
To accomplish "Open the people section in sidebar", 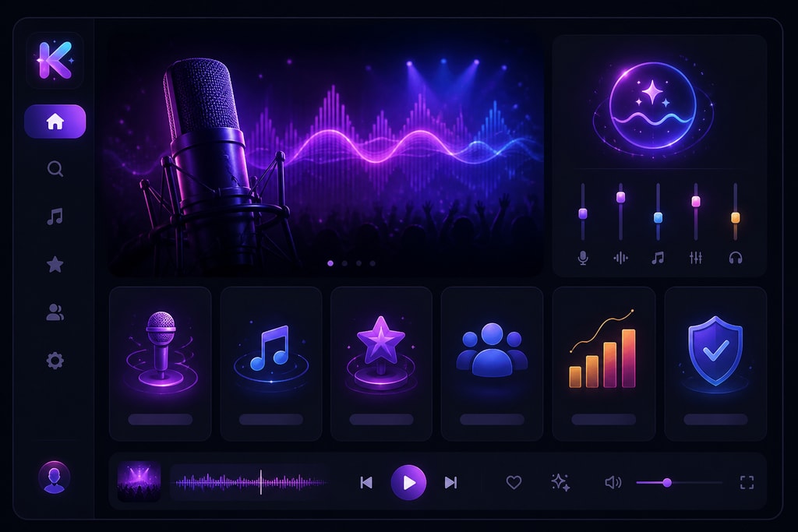I will pyautogui.click(x=55, y=312).
